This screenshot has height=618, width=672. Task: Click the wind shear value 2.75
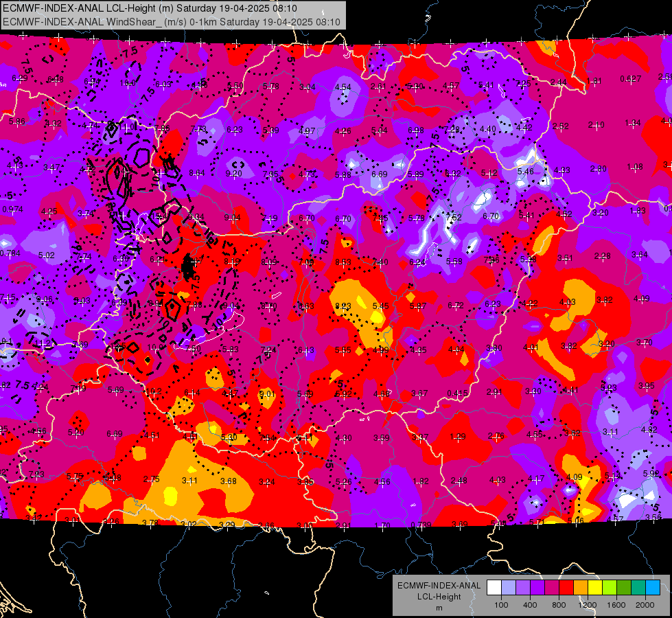pos(151,479)
